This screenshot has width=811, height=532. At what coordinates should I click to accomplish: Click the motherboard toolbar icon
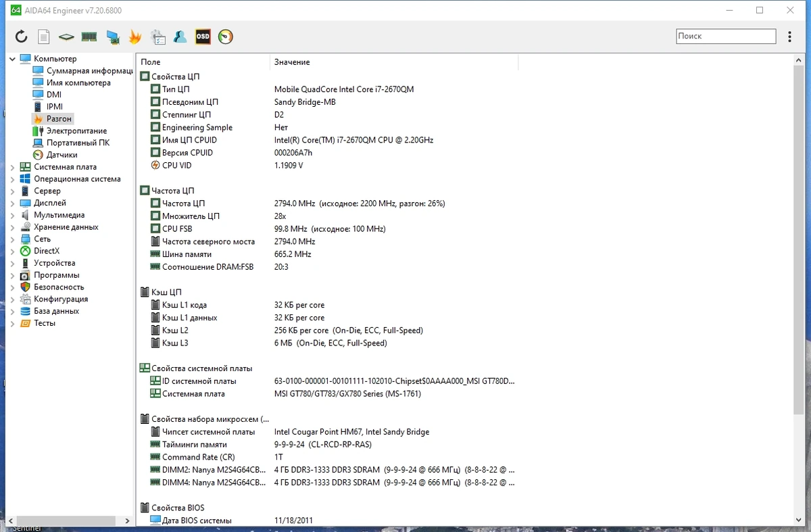[x=66, y=37]
